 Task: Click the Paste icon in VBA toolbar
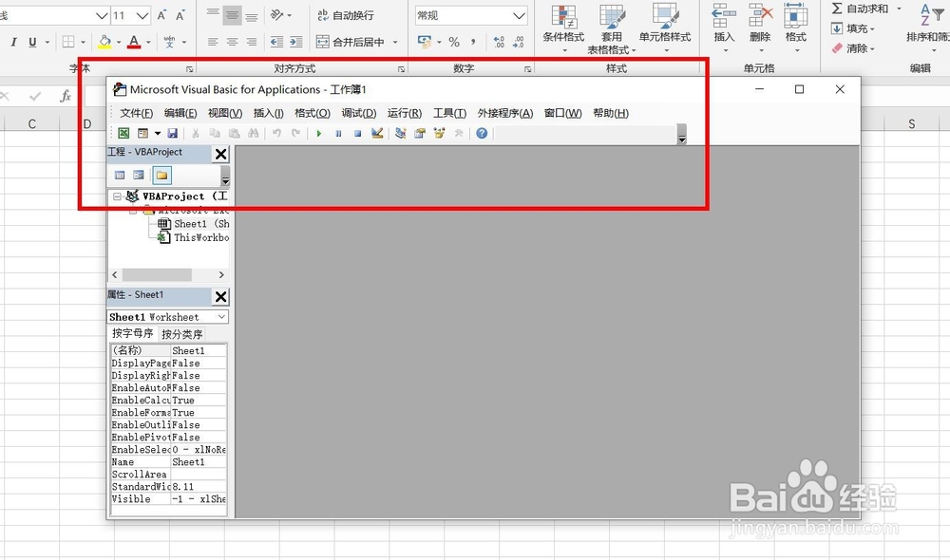234,133
